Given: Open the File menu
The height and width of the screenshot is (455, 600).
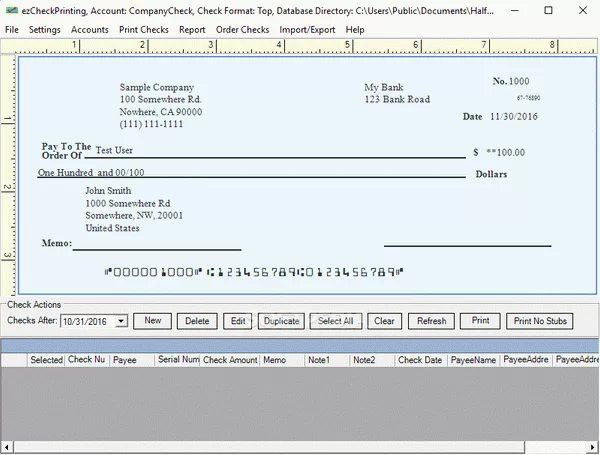Looking at the screenshot, I should tap(12, 30).
